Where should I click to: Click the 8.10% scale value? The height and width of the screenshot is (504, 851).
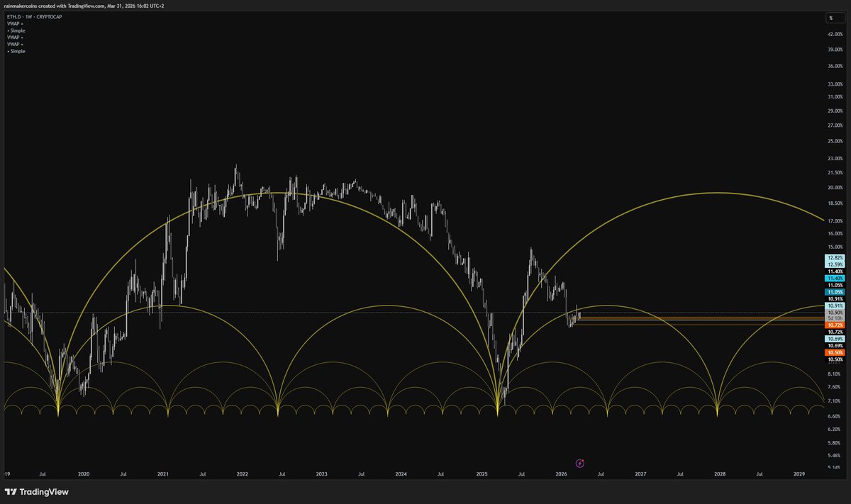(x=834, y=374)
